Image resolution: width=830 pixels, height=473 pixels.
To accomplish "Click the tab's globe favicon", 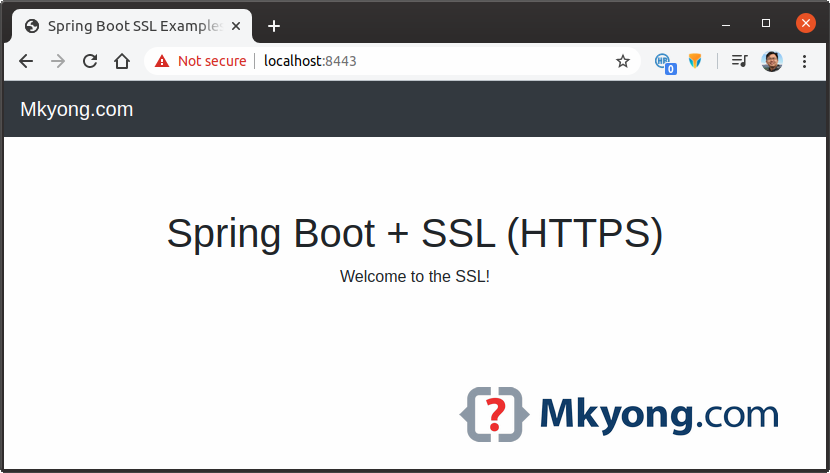I will 32,26.
